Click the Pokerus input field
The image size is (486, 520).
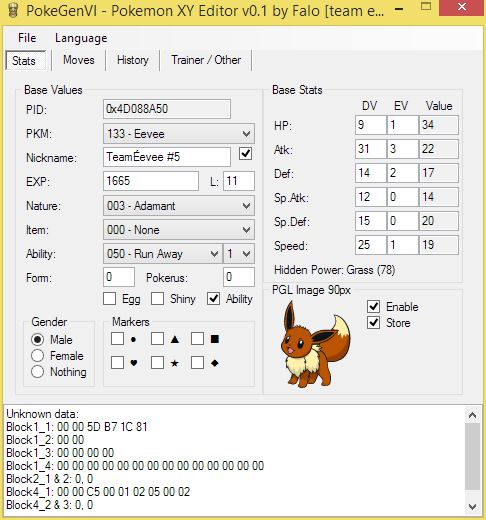point(239,277)
